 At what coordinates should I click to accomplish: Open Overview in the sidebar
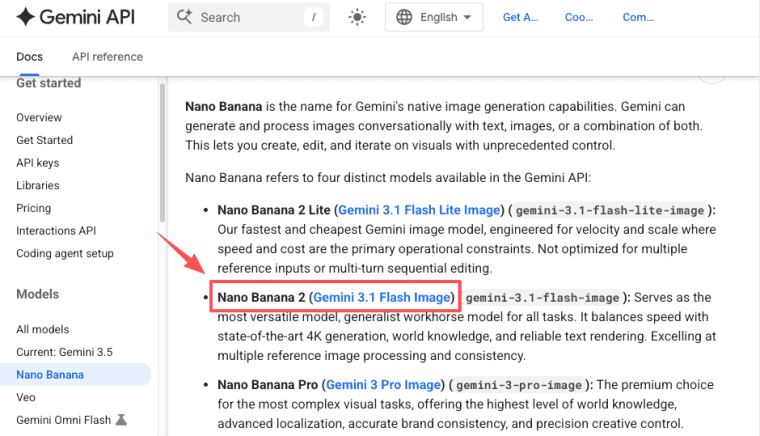(x=39, y=117)
